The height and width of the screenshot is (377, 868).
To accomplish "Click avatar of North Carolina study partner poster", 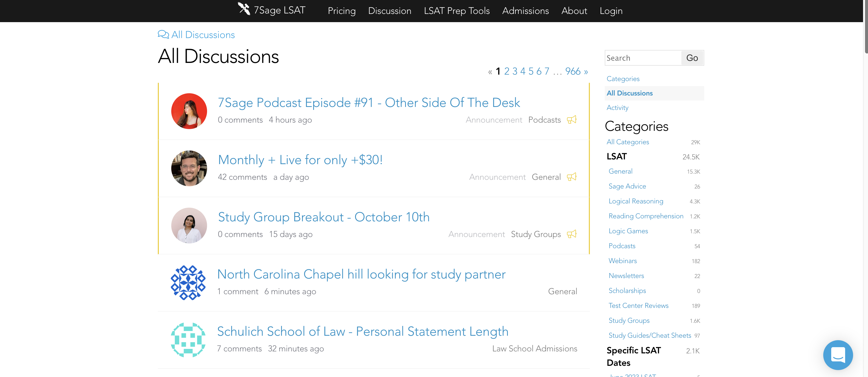I will (188, 283).
